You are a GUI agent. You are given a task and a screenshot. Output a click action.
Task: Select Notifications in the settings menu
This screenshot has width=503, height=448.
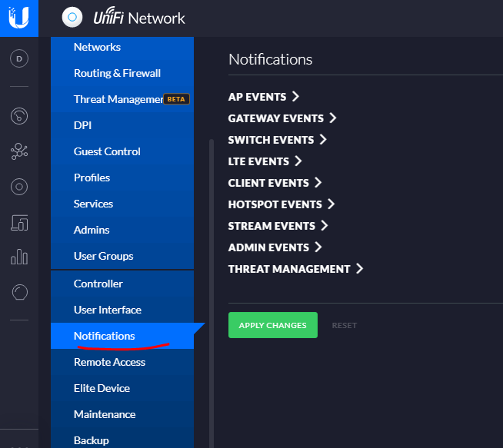122,336
